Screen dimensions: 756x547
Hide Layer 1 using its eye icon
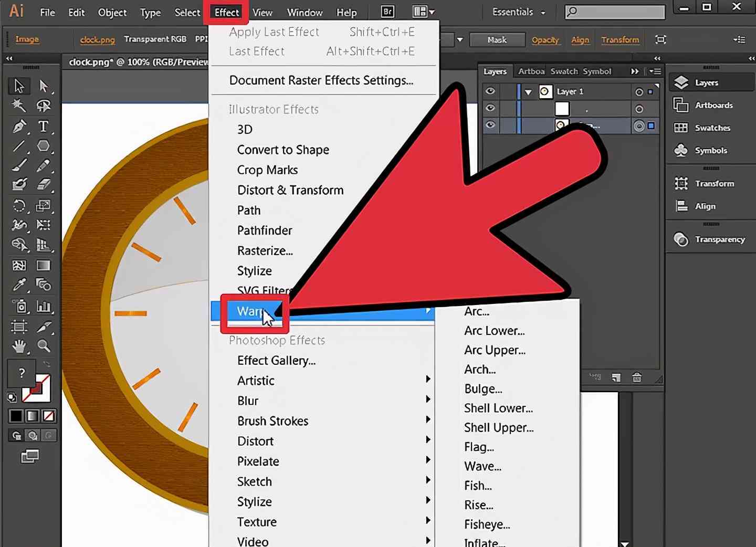click(x=490, y=91)
